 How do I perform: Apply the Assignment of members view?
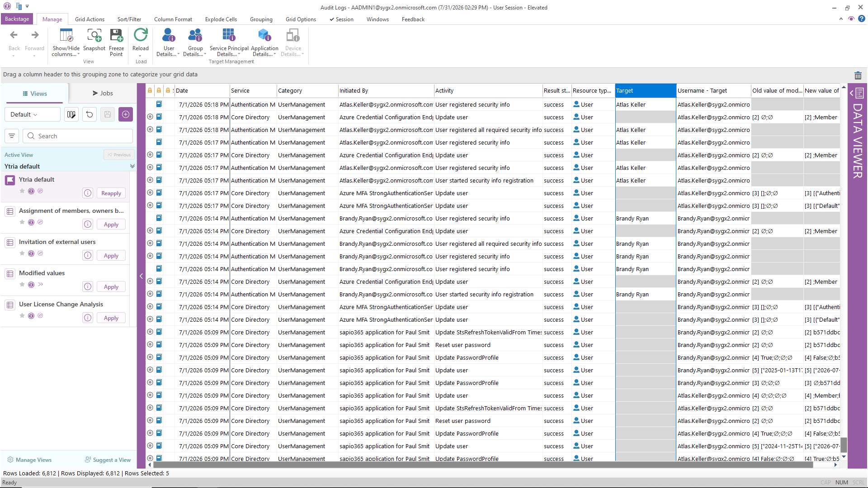coord(111,225)
